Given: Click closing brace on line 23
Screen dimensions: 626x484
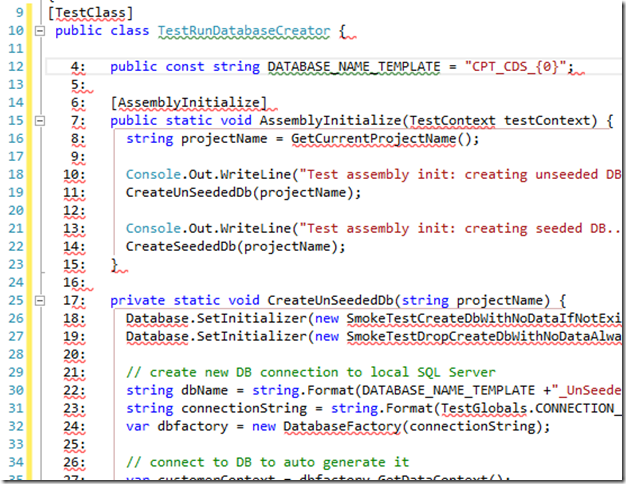Looking at the screenshot, I should pyautogui.click(x=114, y=264).
